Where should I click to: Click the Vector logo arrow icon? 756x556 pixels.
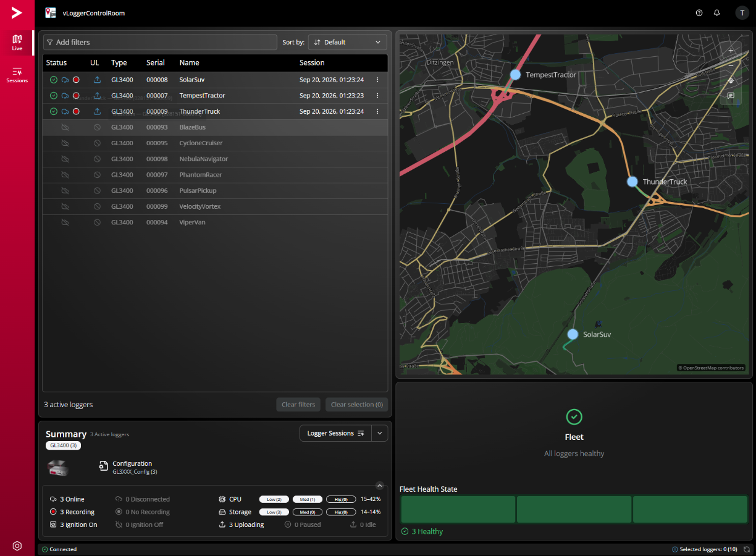click(17, 12)
